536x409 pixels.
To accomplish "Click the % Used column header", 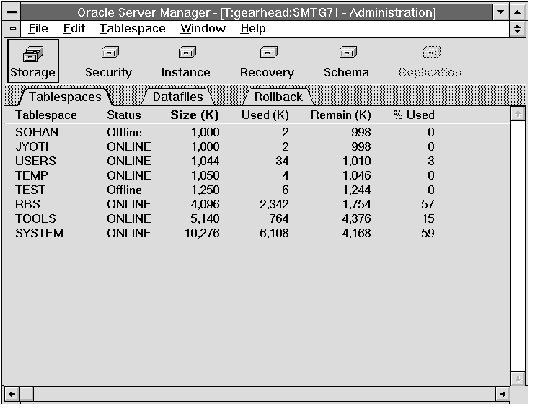I will tap(414, 115).
